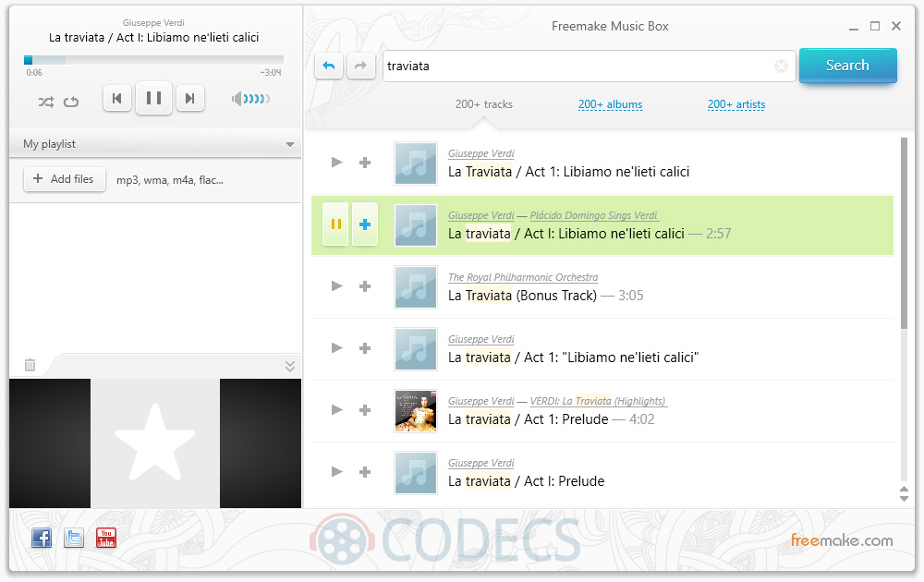The height and width of the screenshot is (582, 924).
Task: Collapse the album art panel with double chevron
Action: pyautogui.click(x=290, y=366)
